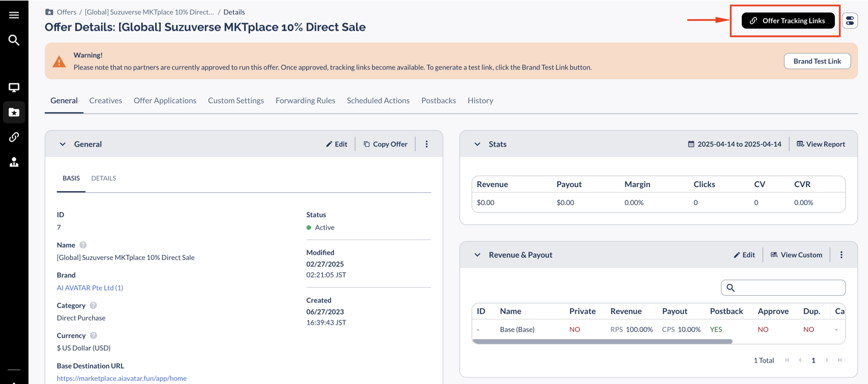Screen dimensions: 868x384
Task: Click the Offer Tracking Links button
Action: tap(788, 21)
